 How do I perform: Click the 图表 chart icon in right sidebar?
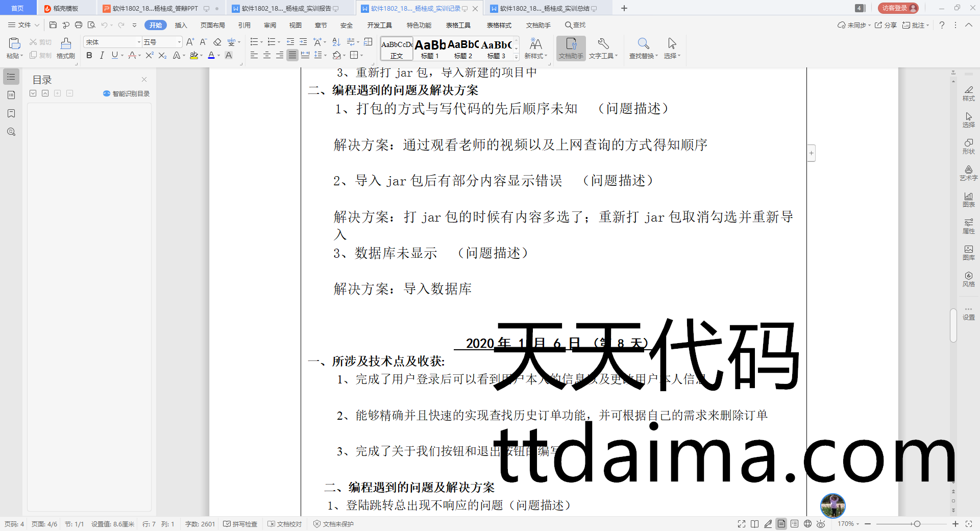tap(968, 199)
